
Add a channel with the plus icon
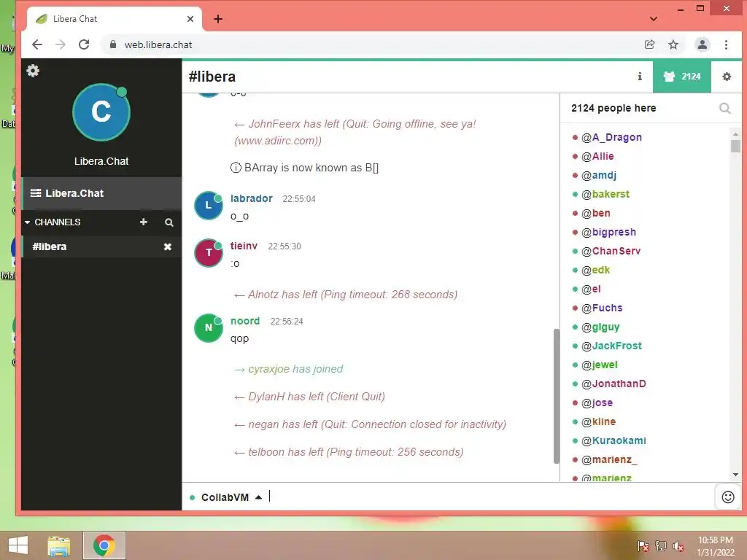(x=144, y=222)
